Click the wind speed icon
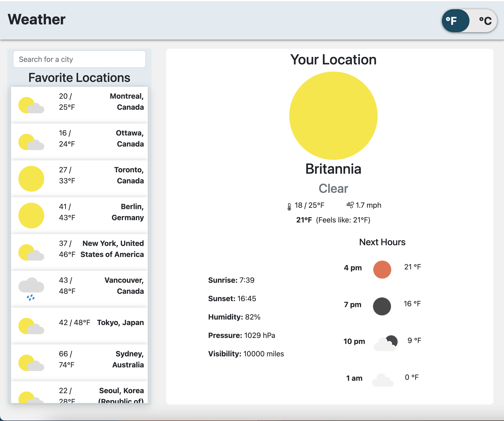Image resolution: width=504 pixels, height=421 pixels. 350,205
